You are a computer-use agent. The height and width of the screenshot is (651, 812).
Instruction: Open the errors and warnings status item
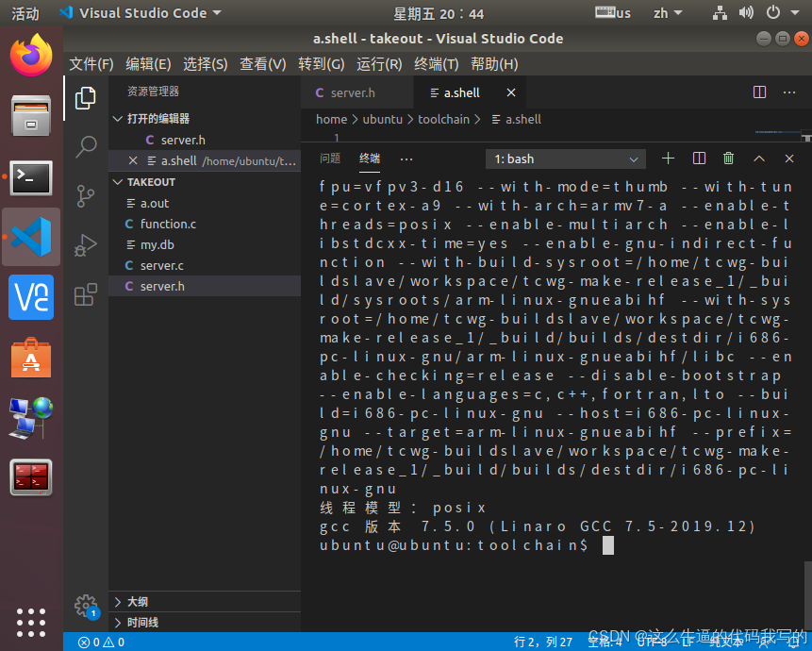click(101, 643)
